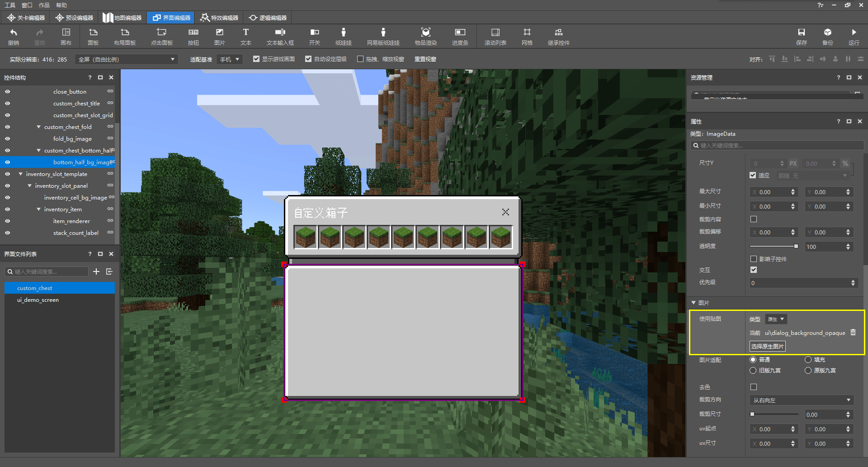
Task: Insert a scroll list (滚动列表)
Action: coord(495,36)
